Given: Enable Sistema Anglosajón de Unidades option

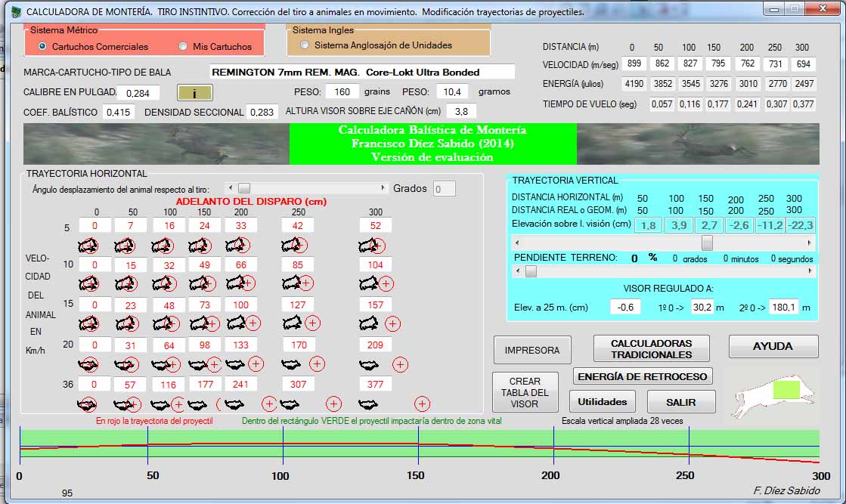Looking at the screenshot, I should tap(305, 45).
